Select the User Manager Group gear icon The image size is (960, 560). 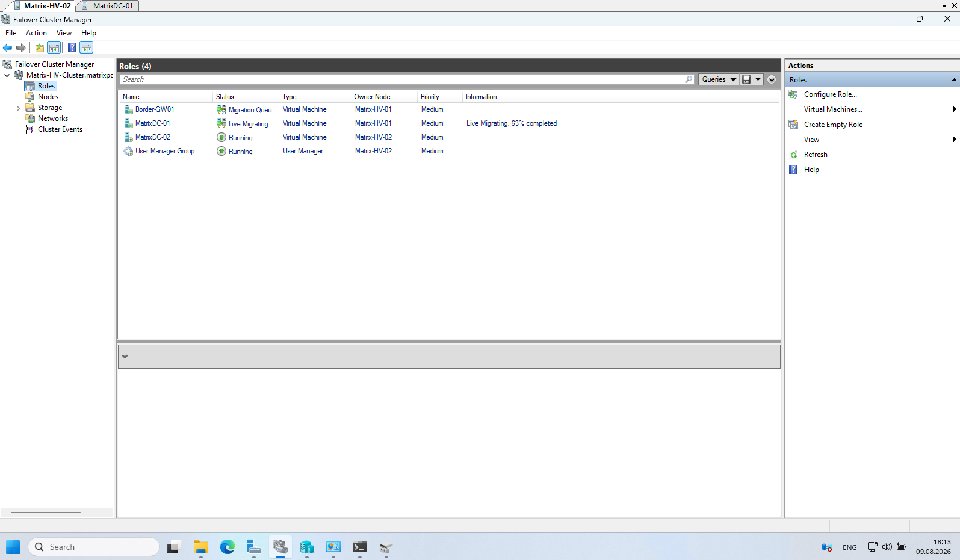(128, 151)
